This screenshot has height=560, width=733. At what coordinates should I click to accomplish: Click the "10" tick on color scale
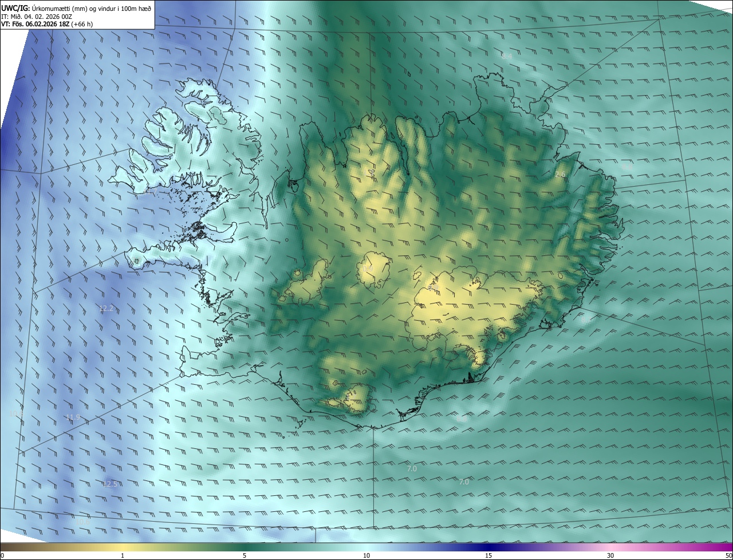pos(366,555)
